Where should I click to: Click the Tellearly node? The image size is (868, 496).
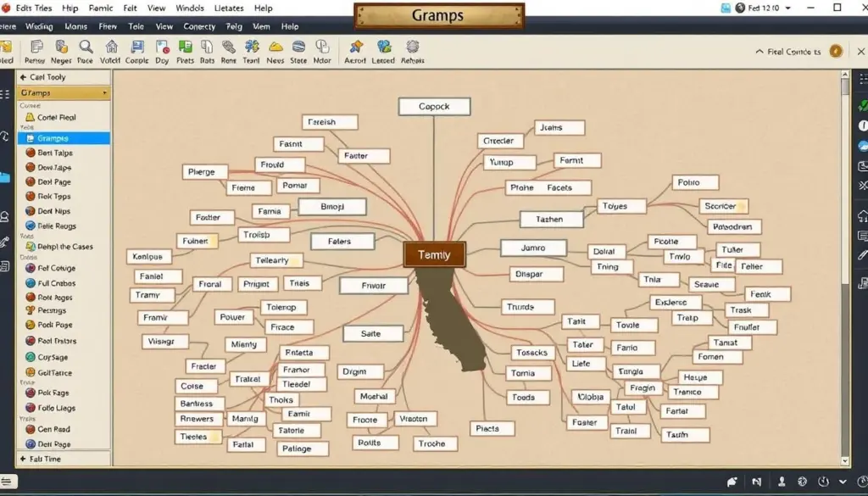(276, 260)
